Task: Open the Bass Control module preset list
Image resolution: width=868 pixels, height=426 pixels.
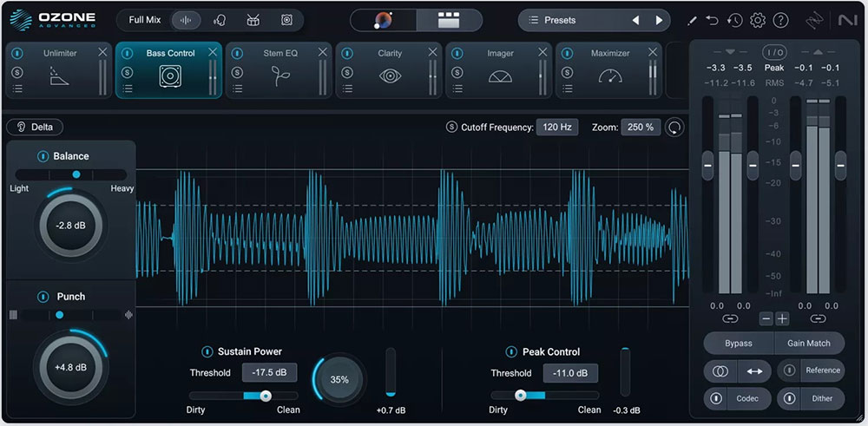Action: click(128, 88)
